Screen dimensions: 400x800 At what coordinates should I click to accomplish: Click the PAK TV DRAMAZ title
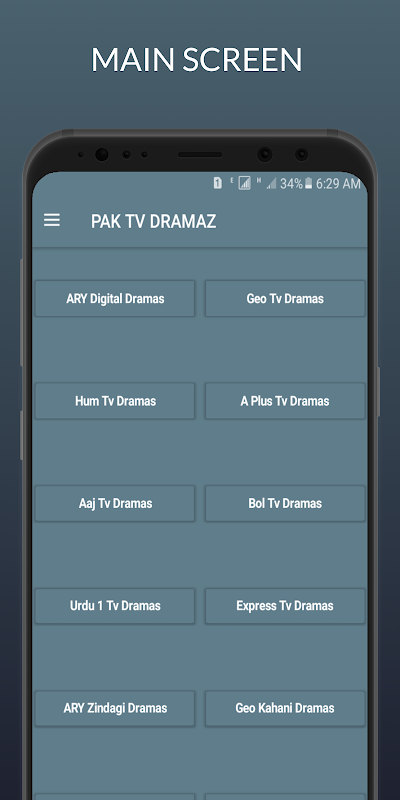click(x=154, y=221)
